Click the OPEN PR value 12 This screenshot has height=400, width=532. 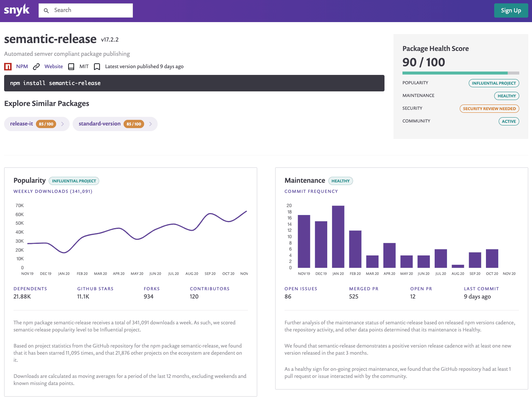[413, 297]
